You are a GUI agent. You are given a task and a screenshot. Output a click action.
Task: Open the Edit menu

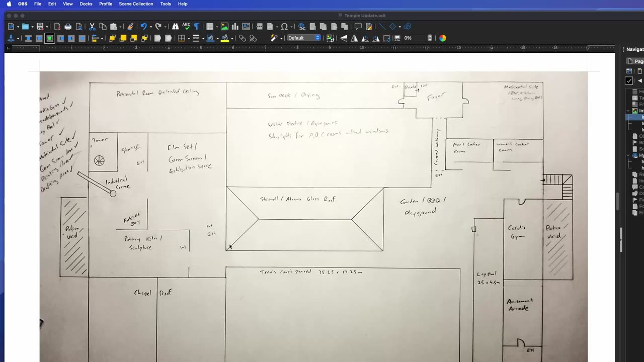(52, 4)
